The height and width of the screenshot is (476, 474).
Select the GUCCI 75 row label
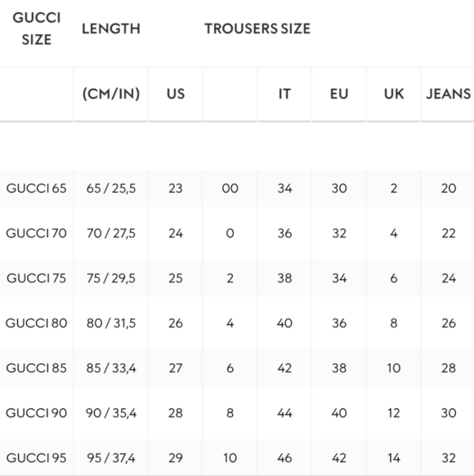tap(36, 278)
